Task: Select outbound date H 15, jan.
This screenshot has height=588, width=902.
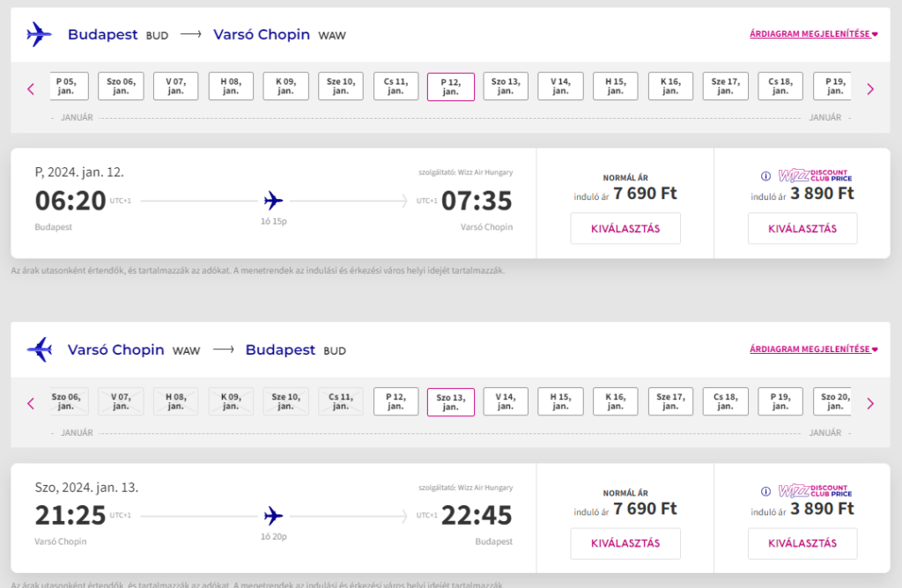Action: coord(616,86)
